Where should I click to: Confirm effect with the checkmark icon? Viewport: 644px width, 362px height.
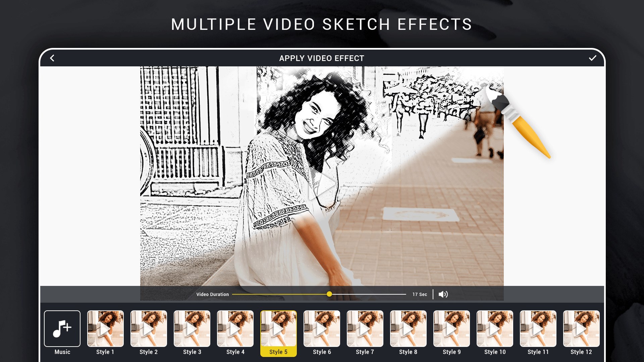point(592,58)
